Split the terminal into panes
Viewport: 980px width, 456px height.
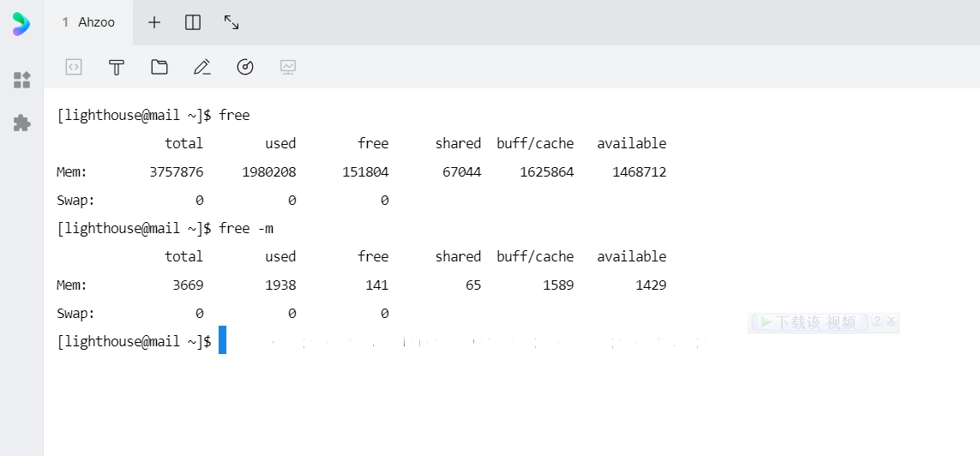coord(193,22)
